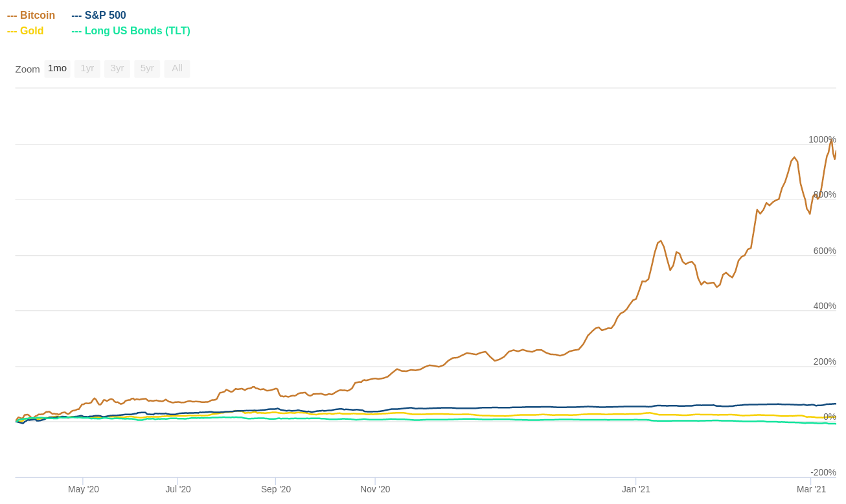Viewport: 846px width, 504px height.
Task: Click the Nov '20 date label
Action: (x=375, y=489)
